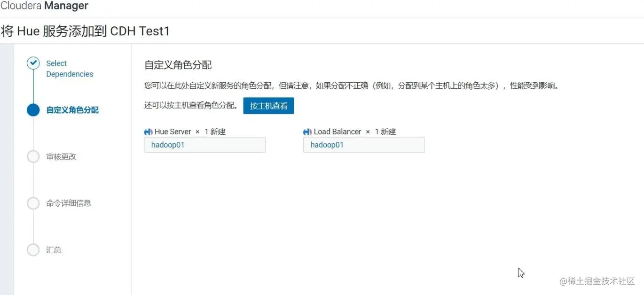Select the 命令详细信息 step label

click(69, 203)
